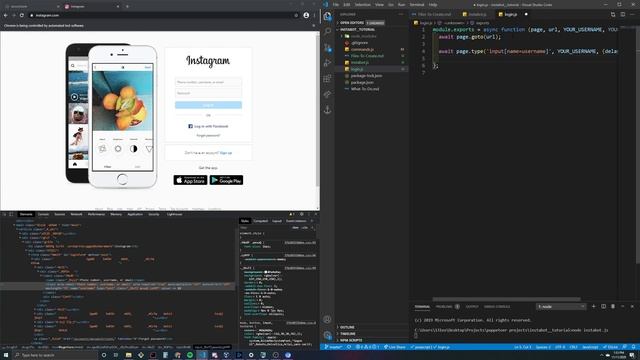Activate DevTools element inspector arrow icon
640x360 pixels.
point(4,214)
